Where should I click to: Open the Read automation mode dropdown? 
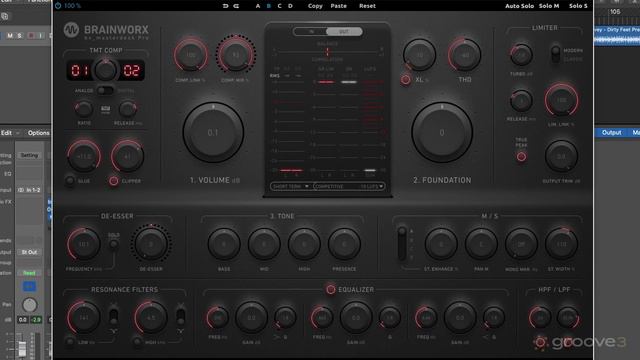[x=29, y=273]
